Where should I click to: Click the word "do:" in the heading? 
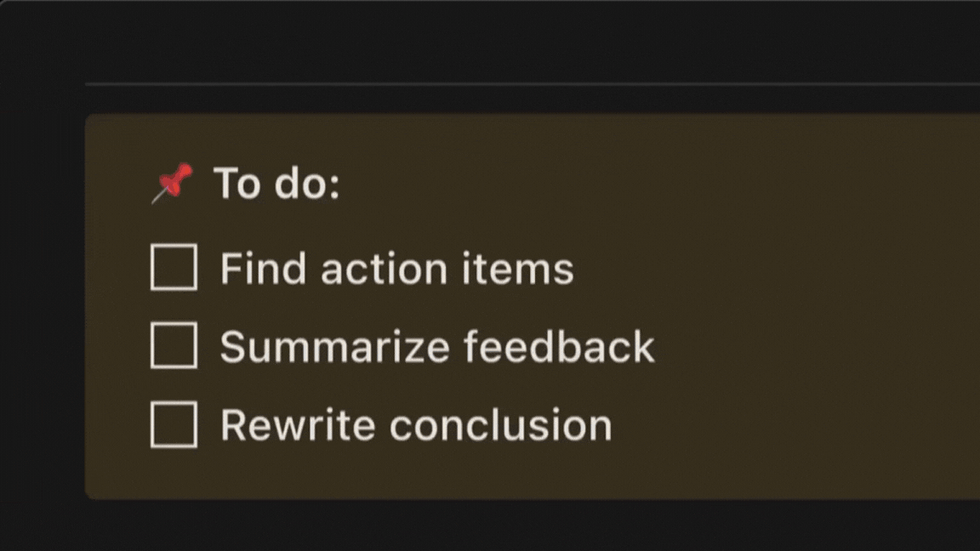[x=307, y=184]
